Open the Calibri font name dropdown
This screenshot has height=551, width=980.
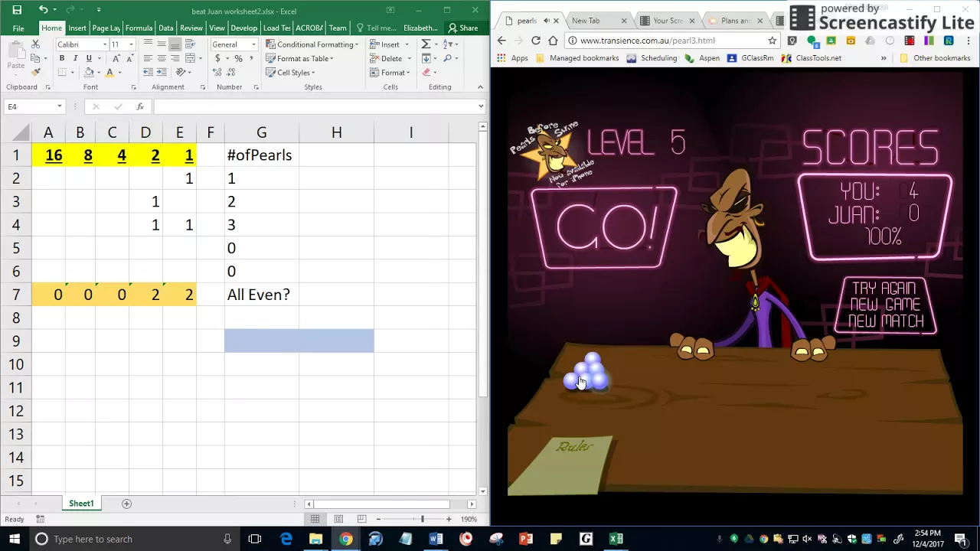tap(105, 44)
